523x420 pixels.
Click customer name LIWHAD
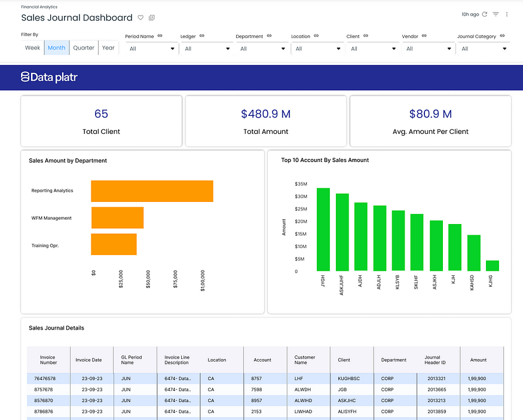point(303,411)
